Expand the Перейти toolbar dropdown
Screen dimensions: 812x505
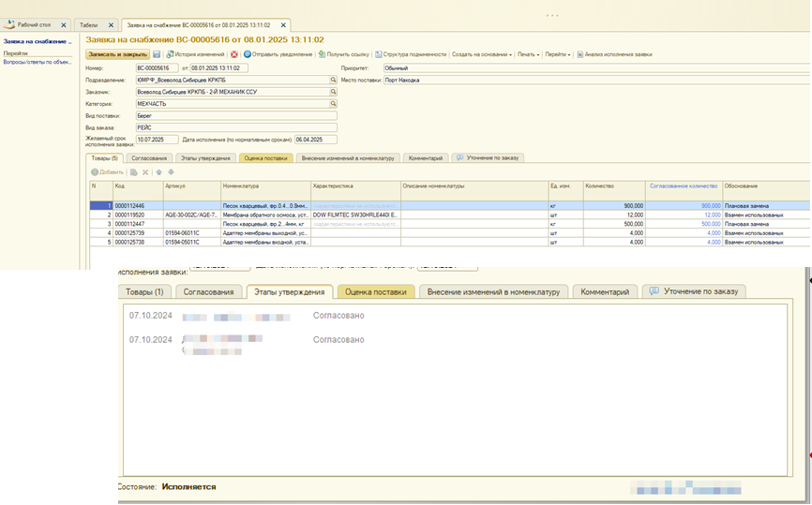pos(557,54)
